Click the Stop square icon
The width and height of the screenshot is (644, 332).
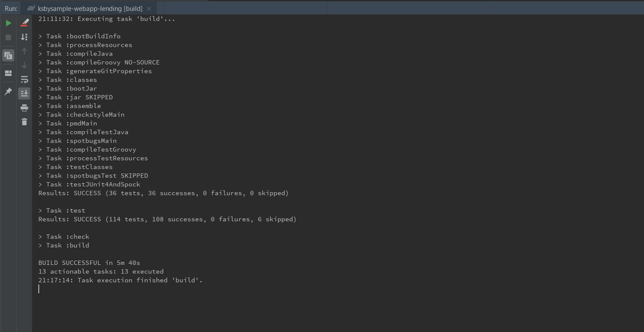tap(8, 38)
